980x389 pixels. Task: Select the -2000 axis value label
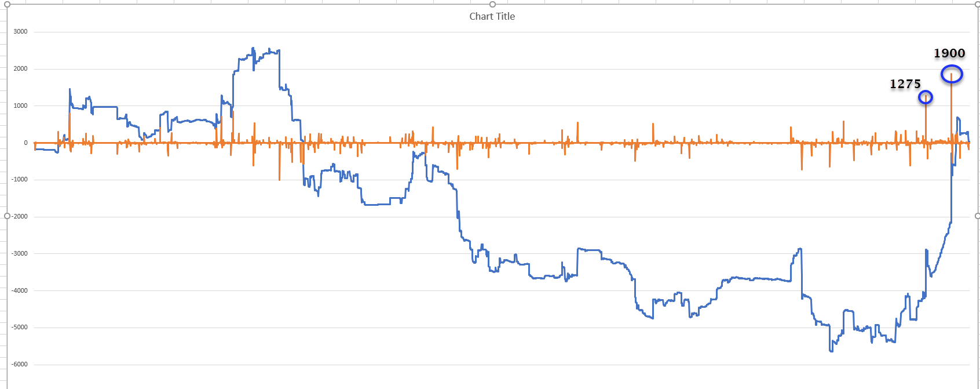click(x=19, y=216)
